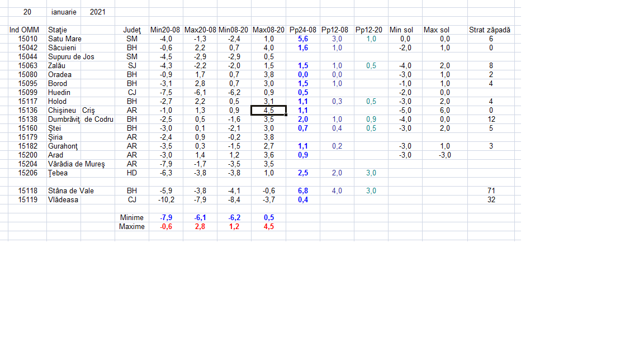Select the 'Ștei' station cell
644x362 pixels.
(64, 128)
